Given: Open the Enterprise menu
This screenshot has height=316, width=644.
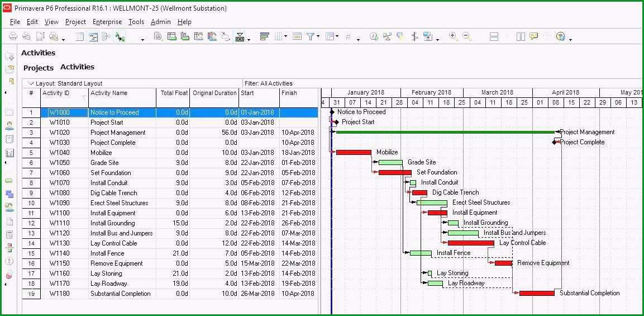Looking at the screenshot, I should [107, 22].
